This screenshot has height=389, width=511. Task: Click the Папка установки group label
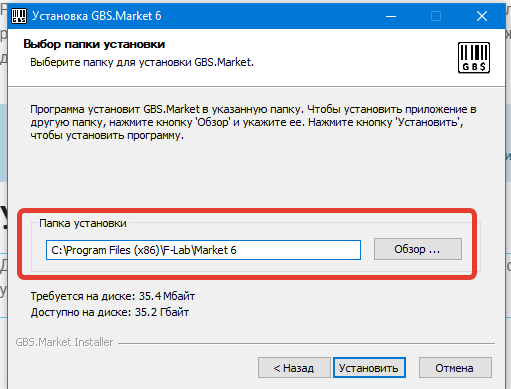point(83,223)
